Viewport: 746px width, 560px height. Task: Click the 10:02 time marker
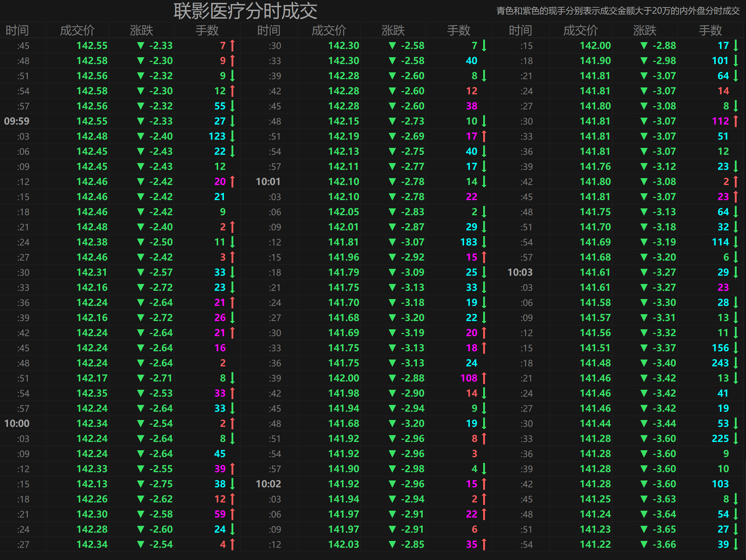tap(268, 484)
